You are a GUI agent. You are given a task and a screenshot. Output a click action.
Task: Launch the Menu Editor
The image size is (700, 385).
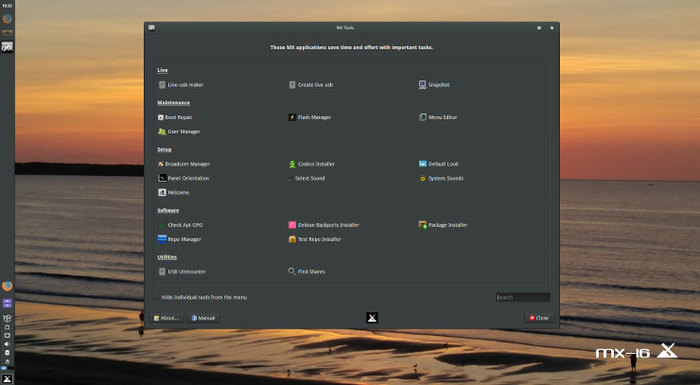click(438, 117)
